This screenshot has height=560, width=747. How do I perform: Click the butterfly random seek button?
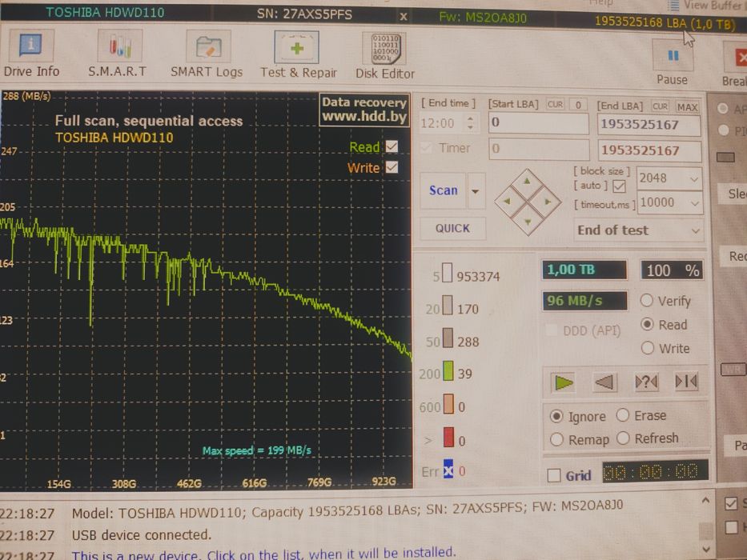pyautogui.click(x=646, y=382)
